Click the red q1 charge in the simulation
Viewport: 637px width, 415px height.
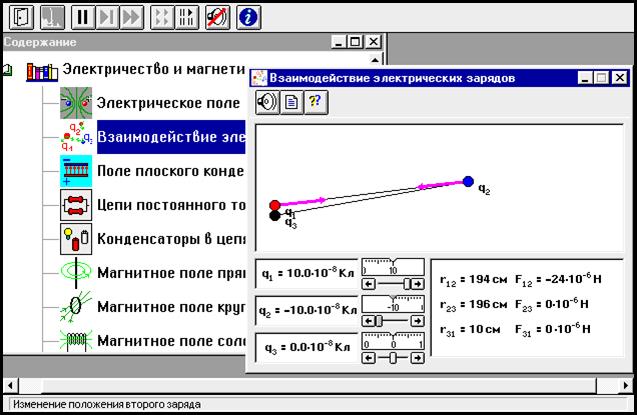tap(275, 205)
